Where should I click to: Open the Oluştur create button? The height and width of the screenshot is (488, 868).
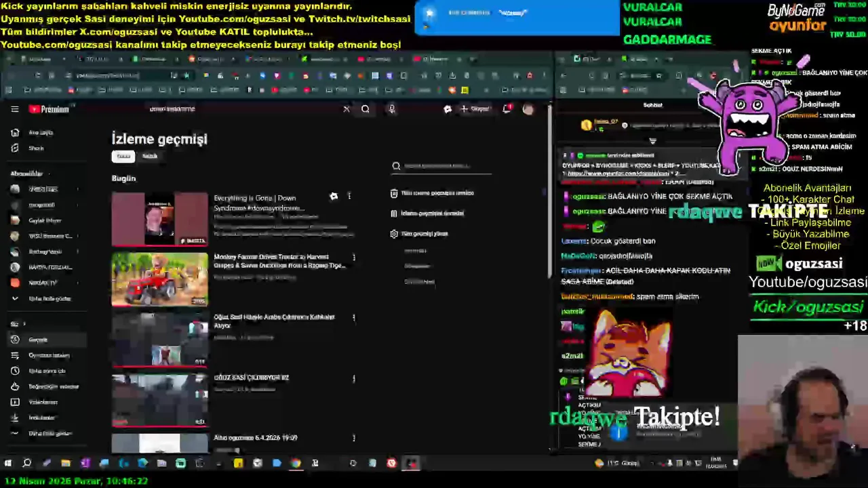(475, 108)
